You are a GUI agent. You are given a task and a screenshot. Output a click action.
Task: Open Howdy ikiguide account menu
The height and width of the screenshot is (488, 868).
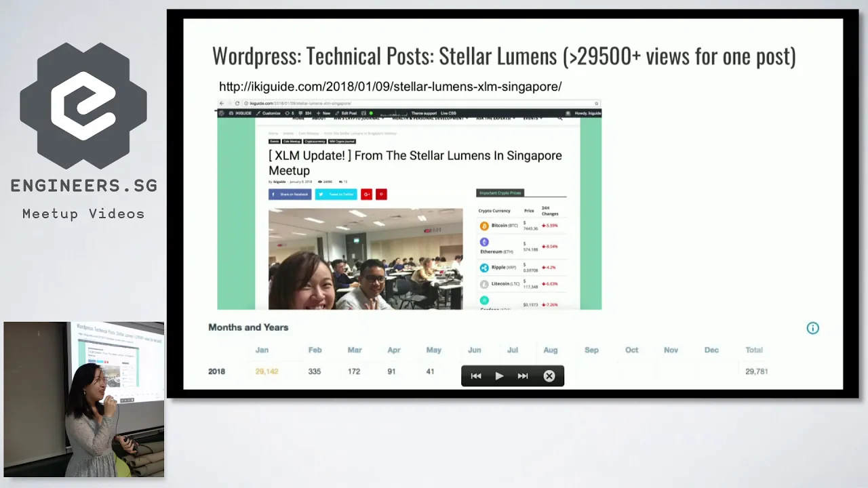pos(583,113)
